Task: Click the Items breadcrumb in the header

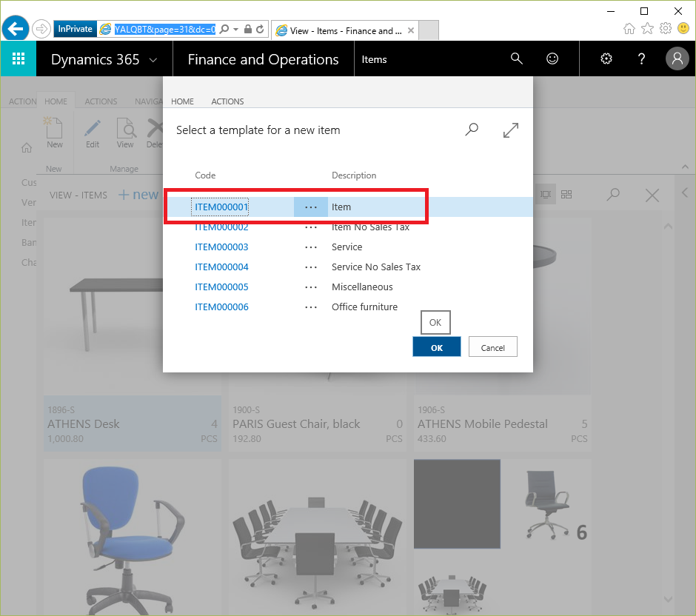Action: coord(374,59)
